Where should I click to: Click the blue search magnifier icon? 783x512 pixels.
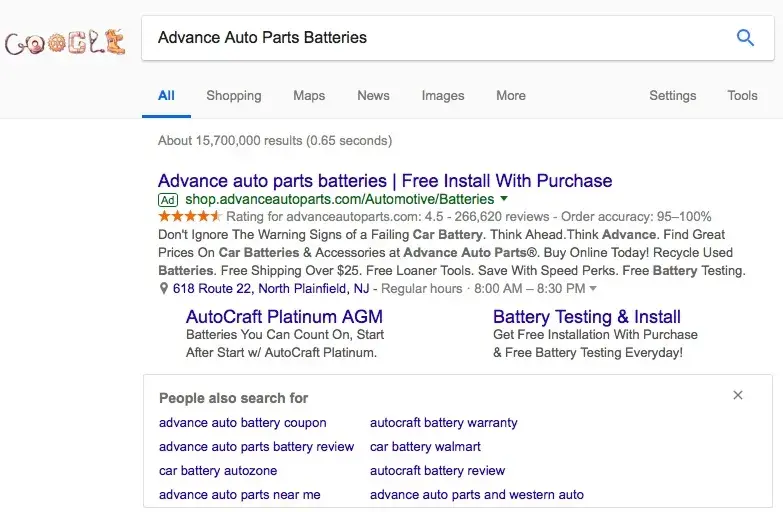745,38
